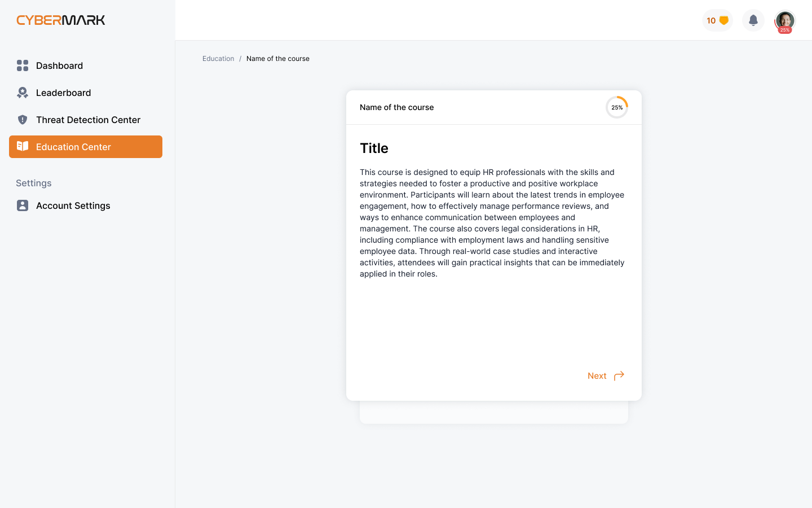This screenshot has width=812, height=508.
Task: Click the Education breadcrumb link
Action: [x=218, y=59]
